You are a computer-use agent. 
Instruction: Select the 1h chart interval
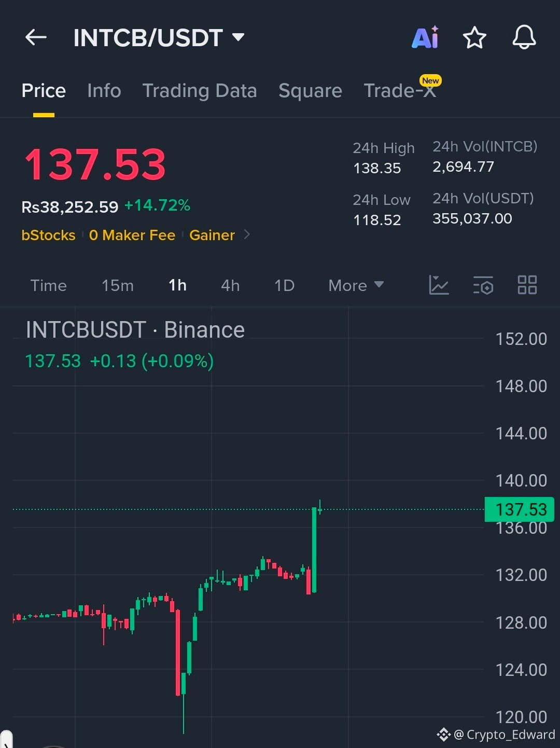pyautogui.click(x=177, y=285)
